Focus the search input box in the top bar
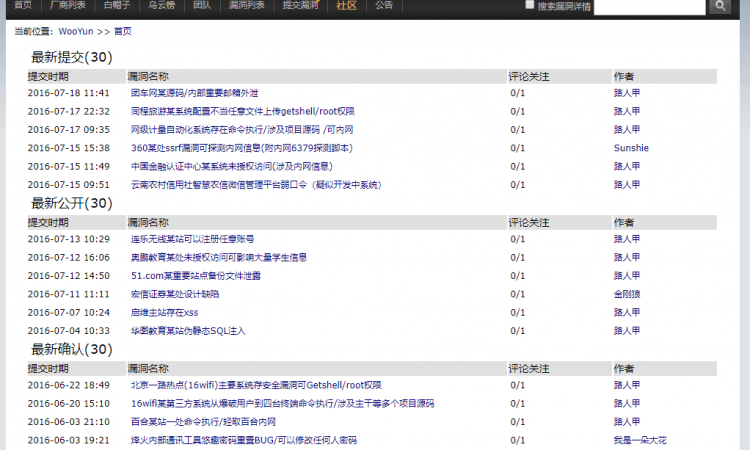The height and width of the screenshot is (450, 750). [x=649, y=7]
